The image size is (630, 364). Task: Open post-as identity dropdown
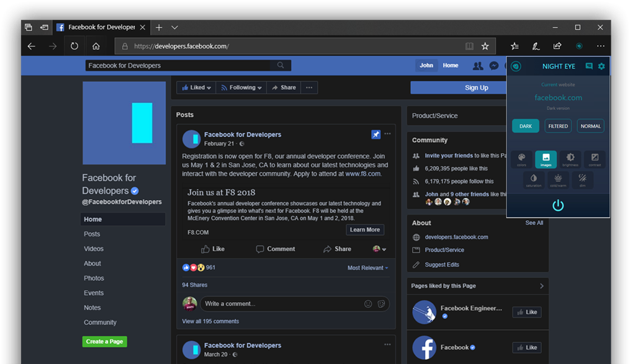pos(379,249)
